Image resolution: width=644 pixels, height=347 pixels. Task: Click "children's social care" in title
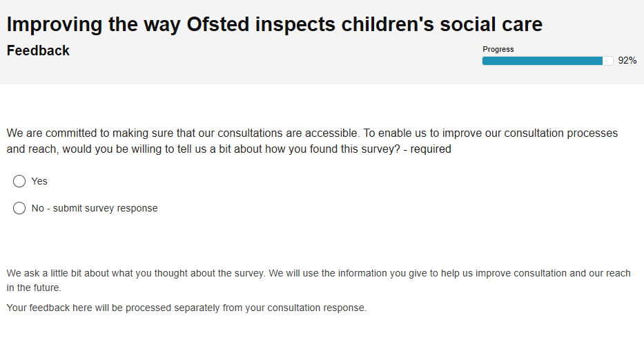click(x=442, y=24)
